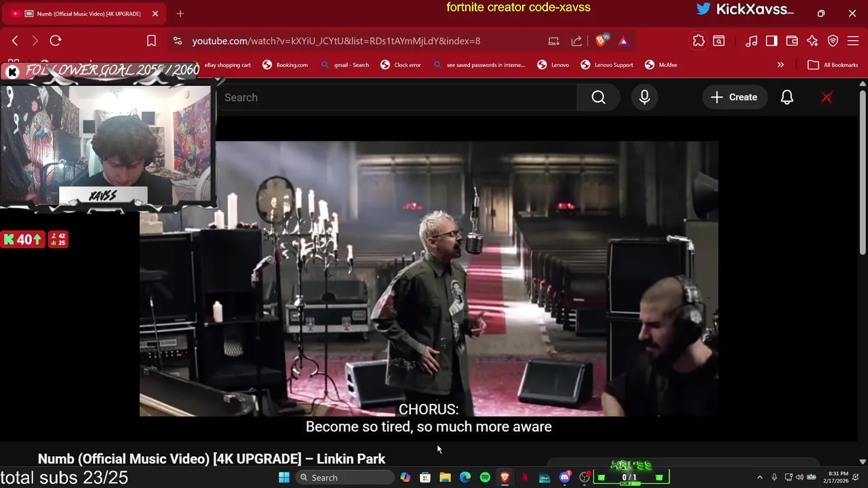868x488 pixels.
Task: Open the Windows Start menu
Action: 284,478
